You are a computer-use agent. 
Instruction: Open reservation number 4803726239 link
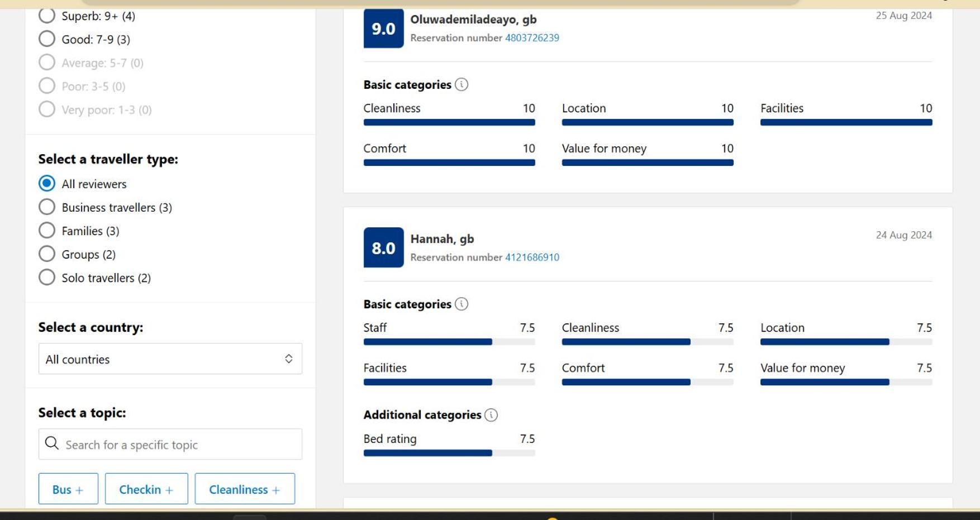pyautogui.click(x=532, y=37)
